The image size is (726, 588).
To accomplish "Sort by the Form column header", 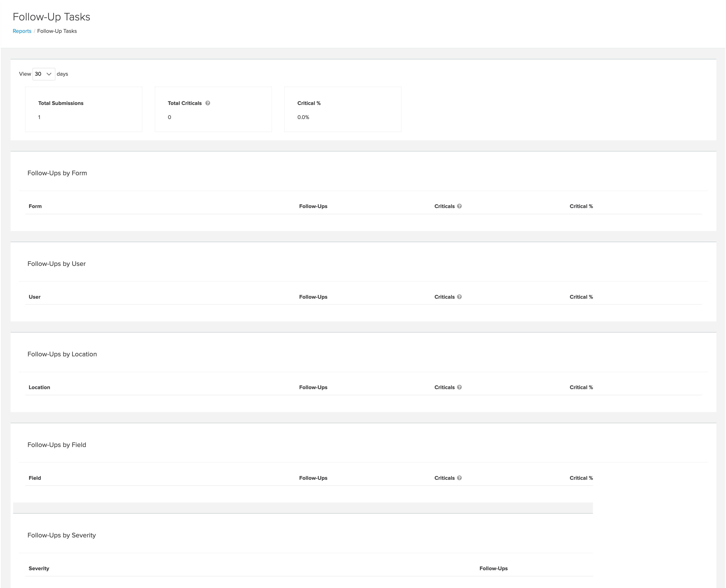I will coord(35,206).
